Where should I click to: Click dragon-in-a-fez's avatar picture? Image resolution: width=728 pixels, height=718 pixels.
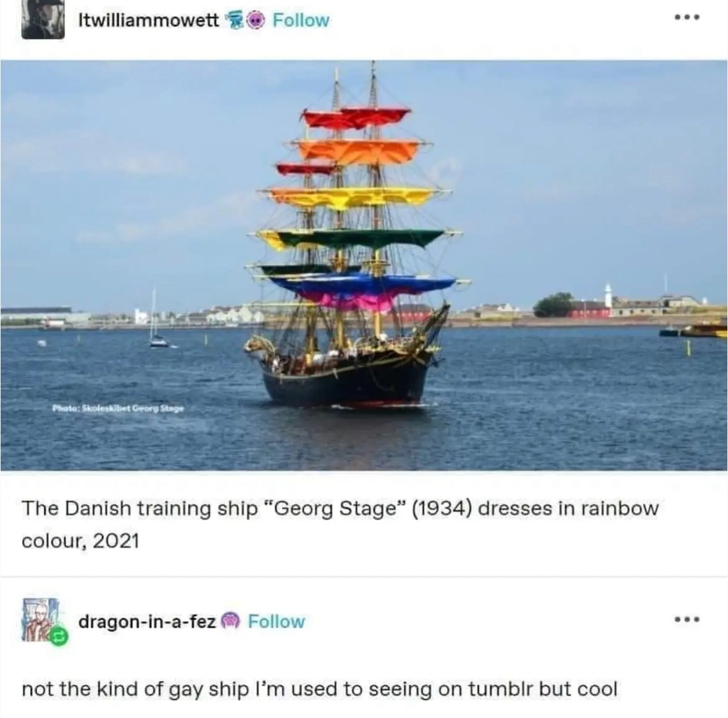coord(41,620)
